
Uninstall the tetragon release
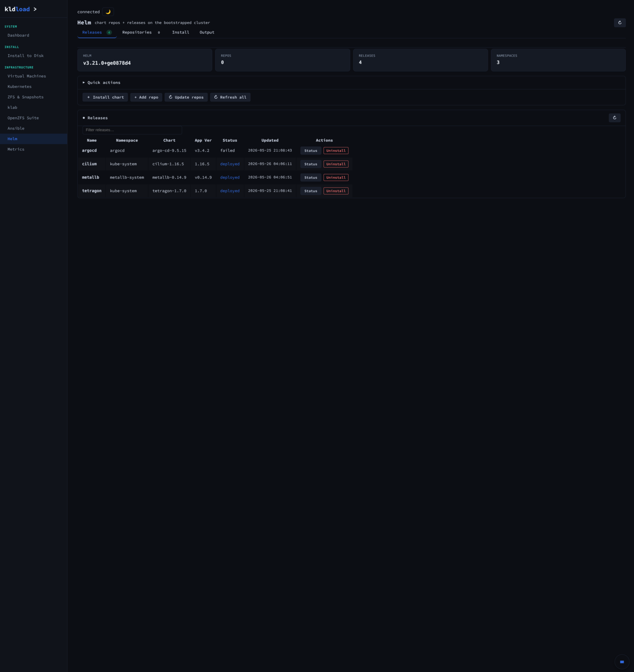coord(336,191)
